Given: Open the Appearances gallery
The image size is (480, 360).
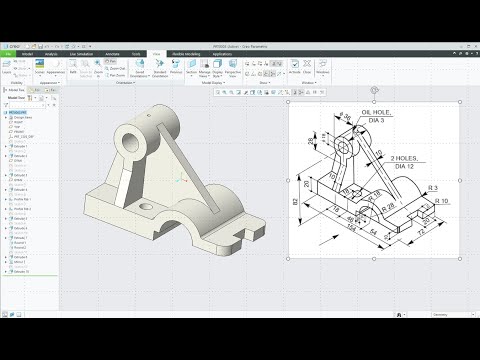Looking at the screenshot, I should [56, 67].
